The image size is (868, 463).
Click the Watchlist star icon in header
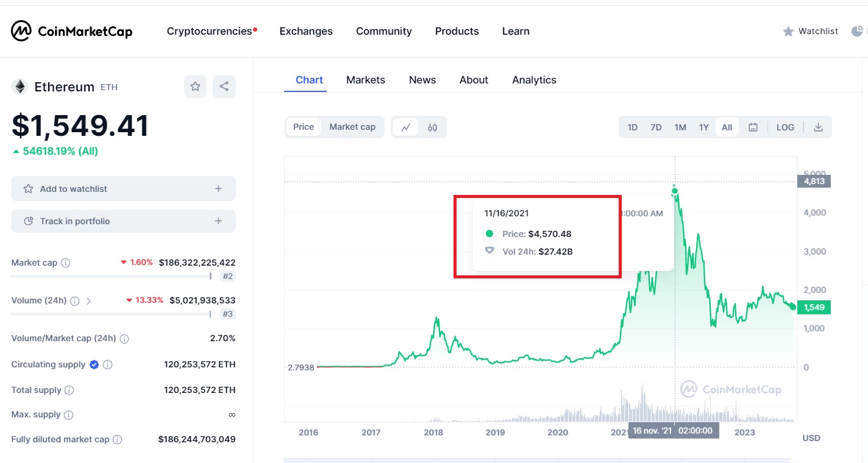click(x=788, y=31)
